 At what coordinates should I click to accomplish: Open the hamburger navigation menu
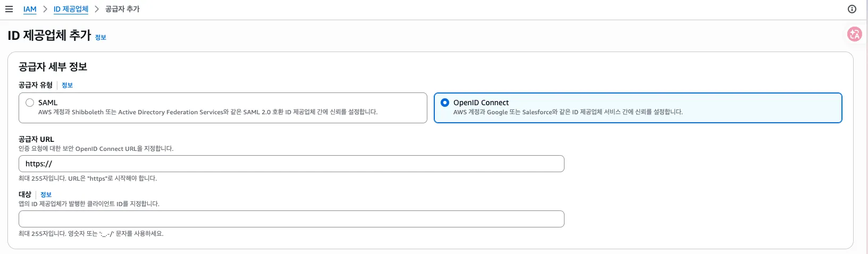coord(9,9)
